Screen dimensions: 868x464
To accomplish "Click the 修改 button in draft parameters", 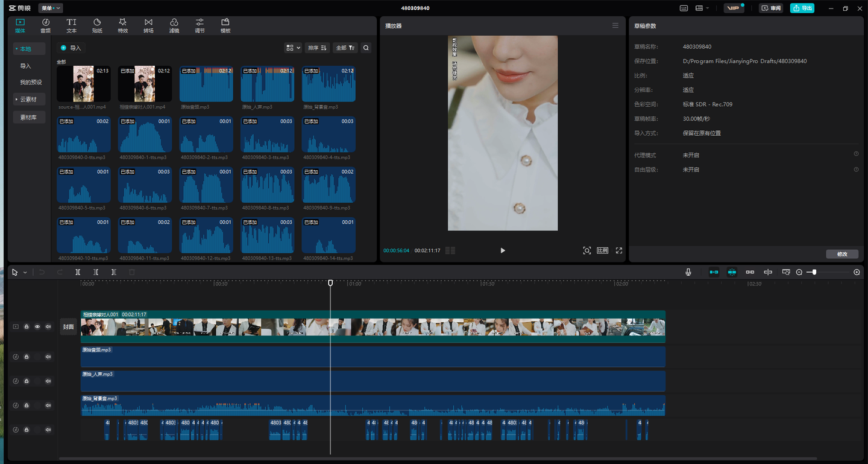I will 842,254.
